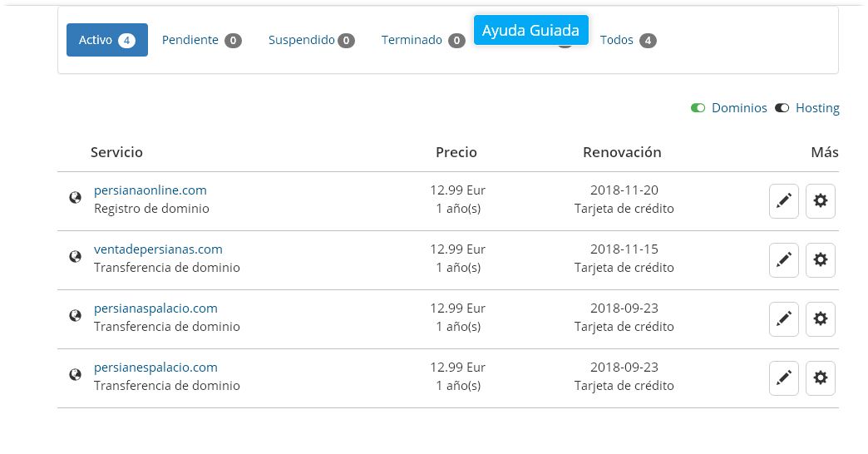Image resolution: width=868 pixels, height=454 pixels.
Task: Open gear settings for persianespalacio.com
Action: [x=821, y=378]
